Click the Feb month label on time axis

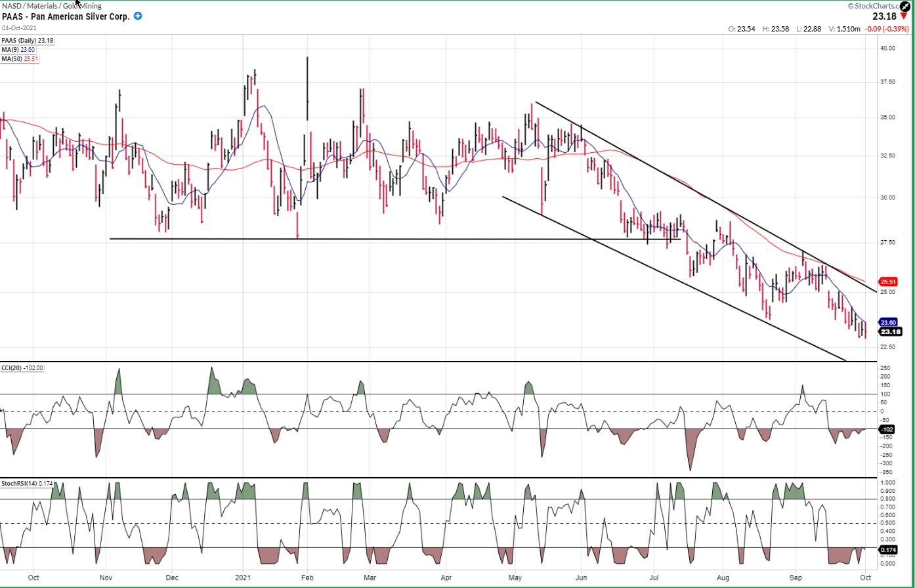307,578
